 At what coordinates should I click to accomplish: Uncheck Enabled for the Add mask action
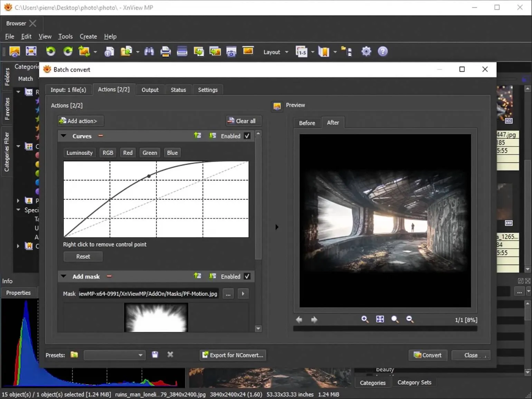[247, 276]
